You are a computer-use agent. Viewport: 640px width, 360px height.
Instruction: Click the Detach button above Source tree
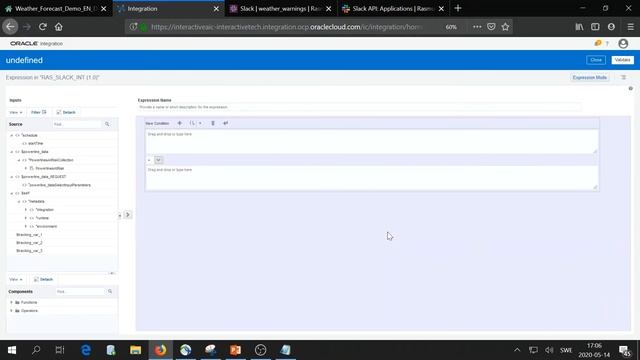pyautogui.click(x=66, y=112)
